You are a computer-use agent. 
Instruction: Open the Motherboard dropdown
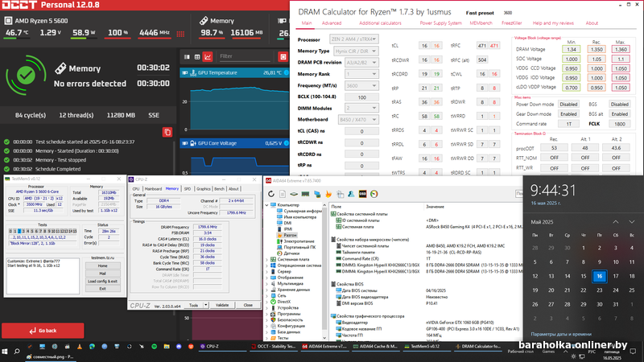point(357,119)
